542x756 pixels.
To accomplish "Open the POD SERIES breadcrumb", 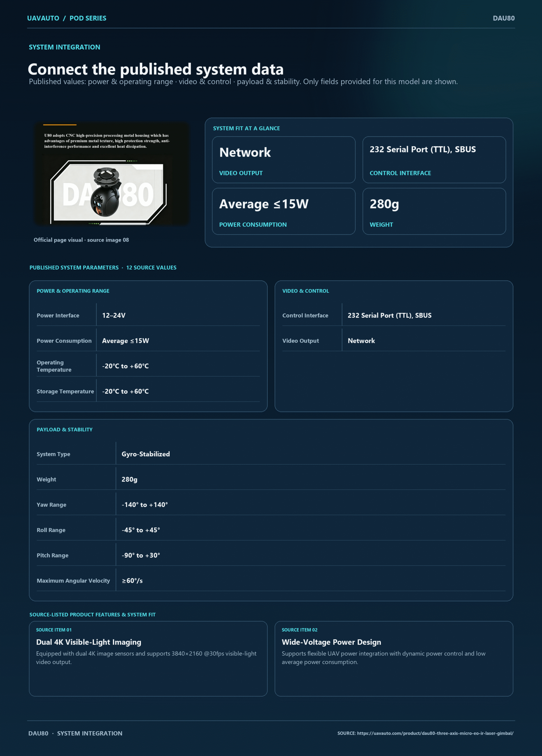I will point(88,18).
